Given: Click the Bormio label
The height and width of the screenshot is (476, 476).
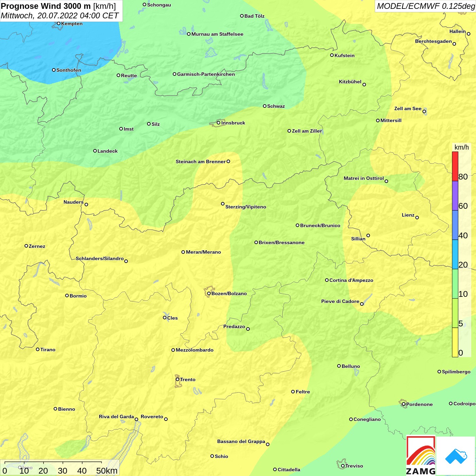Looking at the screenshot, I should (78, 296).
